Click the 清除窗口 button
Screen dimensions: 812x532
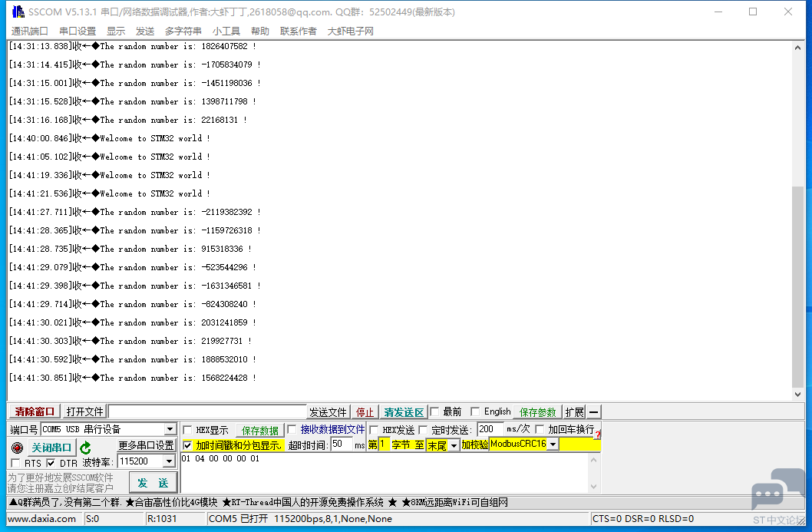coord(35,411)
